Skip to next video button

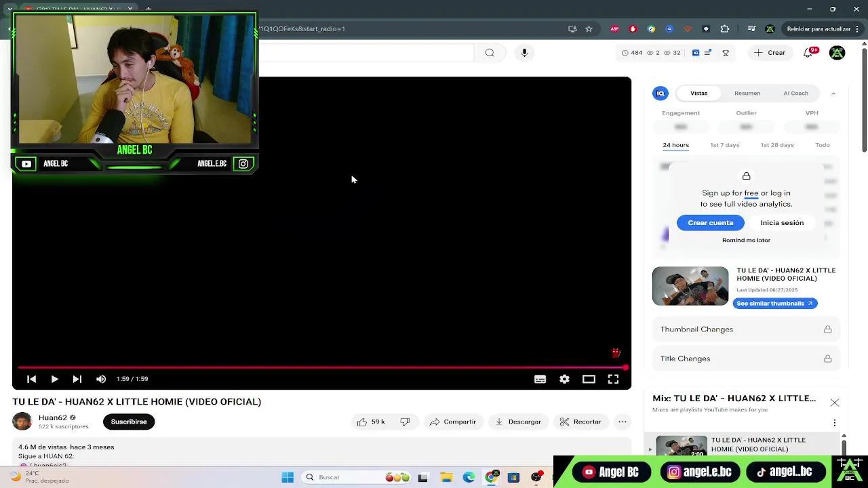(x=77, y=379)
